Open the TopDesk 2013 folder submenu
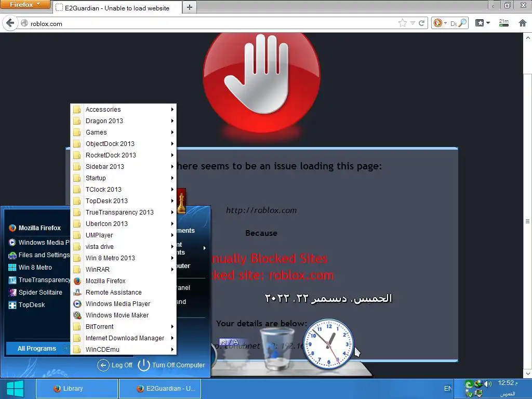The width and height of the screenshot is (532, 399). click(124, 201)
